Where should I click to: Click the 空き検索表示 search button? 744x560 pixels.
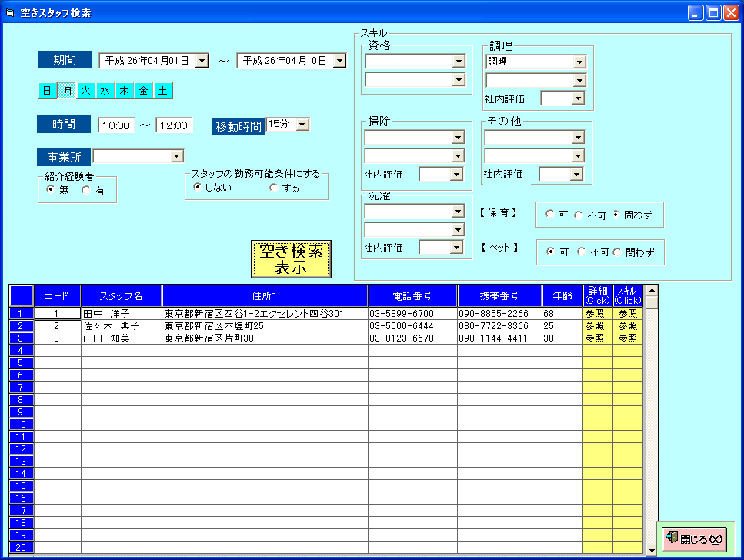pos(291,259)
